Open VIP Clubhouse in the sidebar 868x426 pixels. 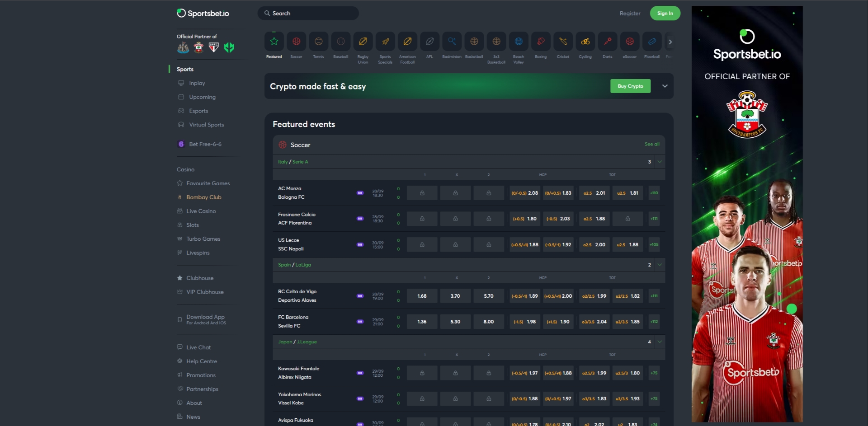(205, 292)
